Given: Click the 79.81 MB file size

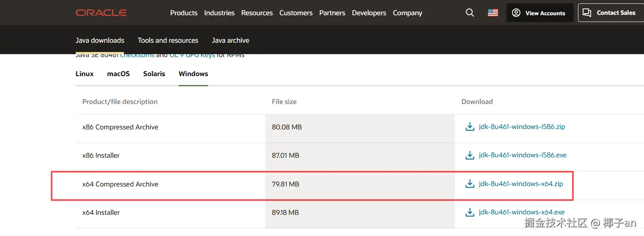Looking at the screenshot, I should (285, 184).
